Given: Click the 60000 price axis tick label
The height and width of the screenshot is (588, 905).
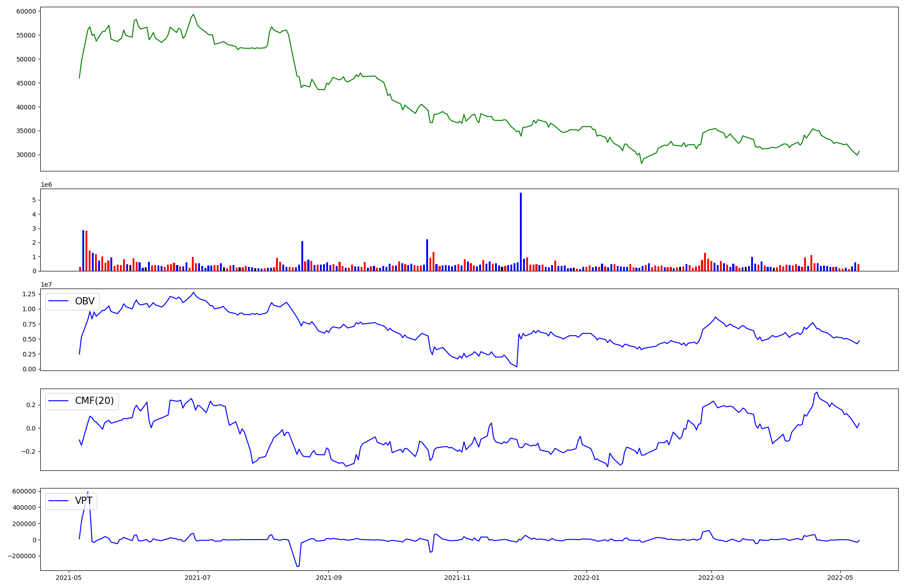Looking at the screenshot, I should click(26, 11).
